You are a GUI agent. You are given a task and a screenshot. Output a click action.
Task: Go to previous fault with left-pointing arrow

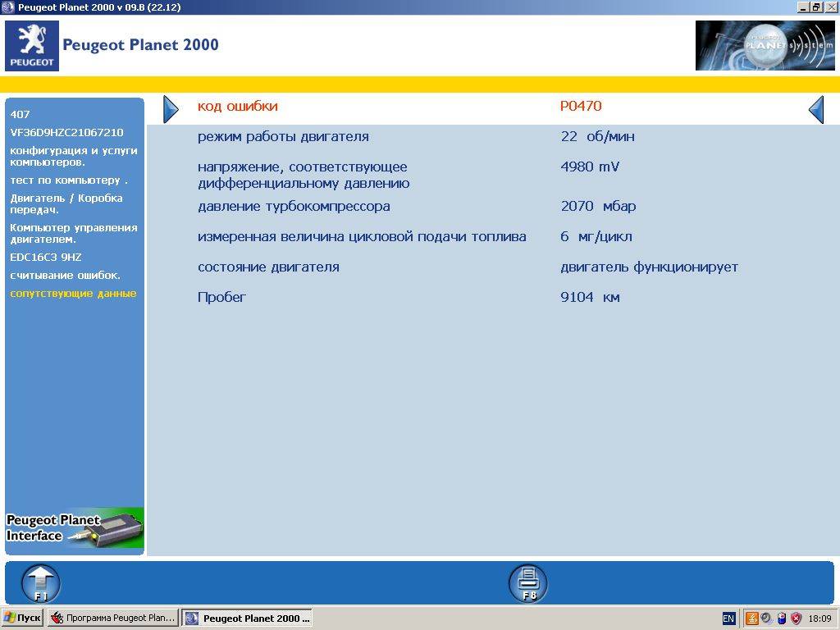coord(815,109)
